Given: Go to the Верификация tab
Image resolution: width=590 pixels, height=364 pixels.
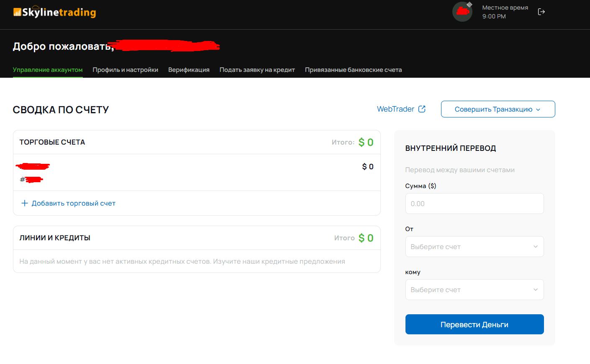Looking at the screenshot, I should click(x=189, y=70).
